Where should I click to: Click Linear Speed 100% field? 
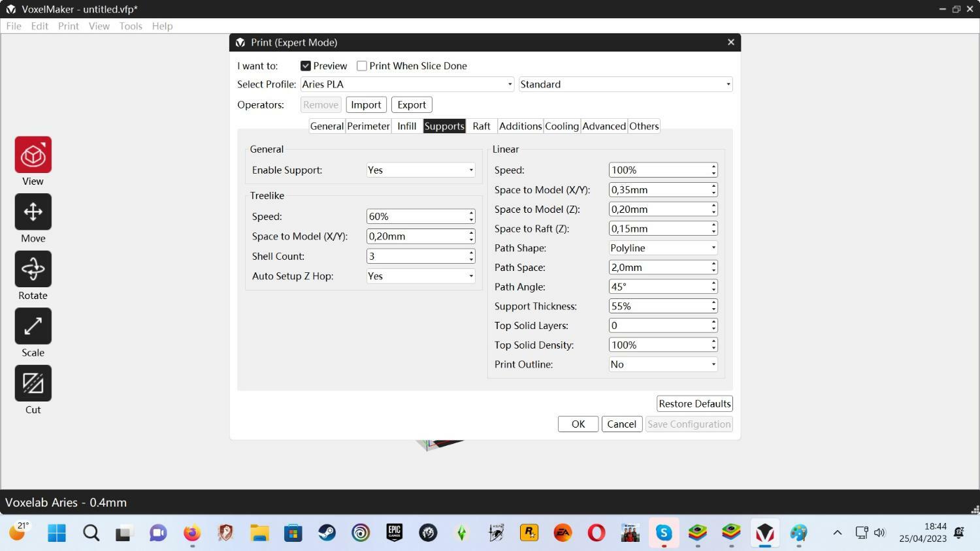[663, 170]
